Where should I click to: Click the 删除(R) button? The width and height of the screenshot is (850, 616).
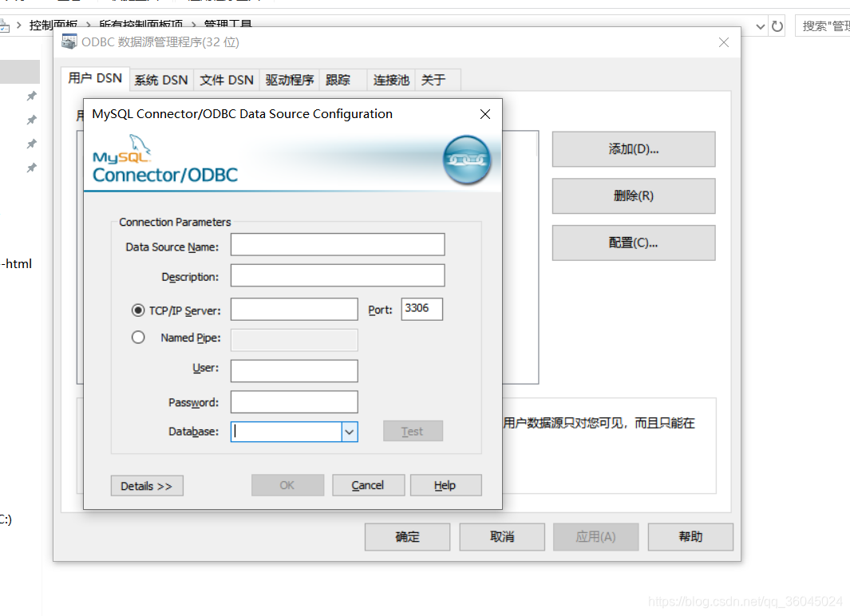coord(634,195)
